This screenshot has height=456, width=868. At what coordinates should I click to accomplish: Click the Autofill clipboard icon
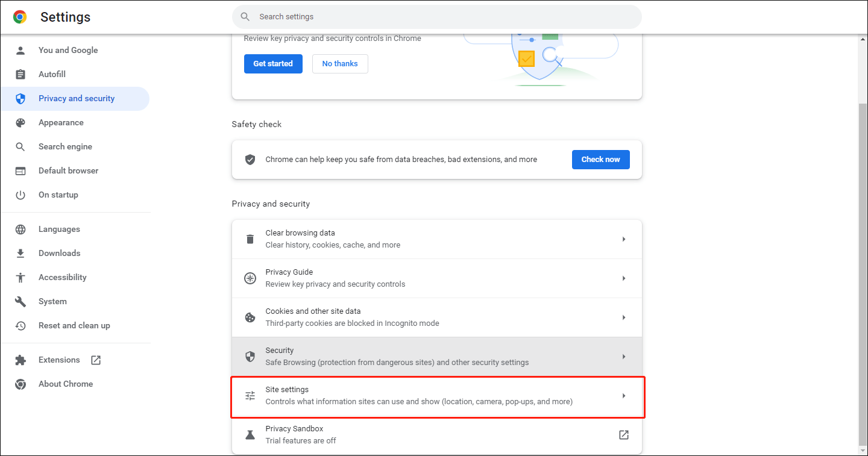click(x=20, y=74)
